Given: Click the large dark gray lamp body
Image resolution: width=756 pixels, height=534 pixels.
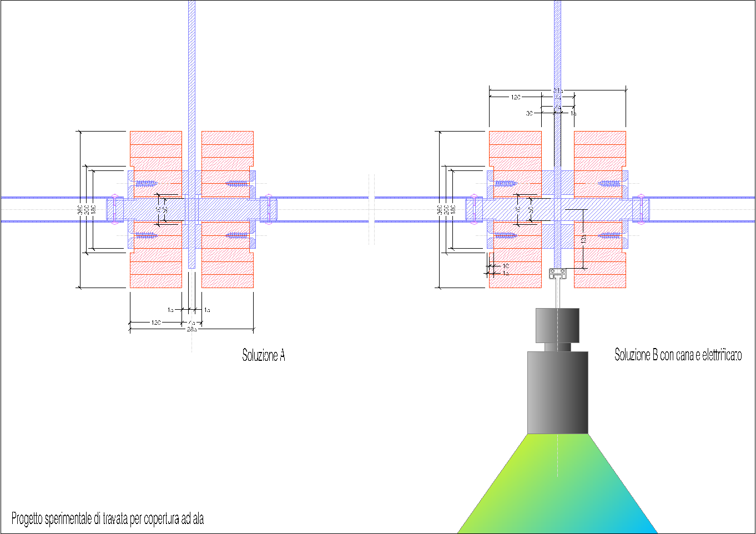Looking at the screenshot, I should coord(557,392).
